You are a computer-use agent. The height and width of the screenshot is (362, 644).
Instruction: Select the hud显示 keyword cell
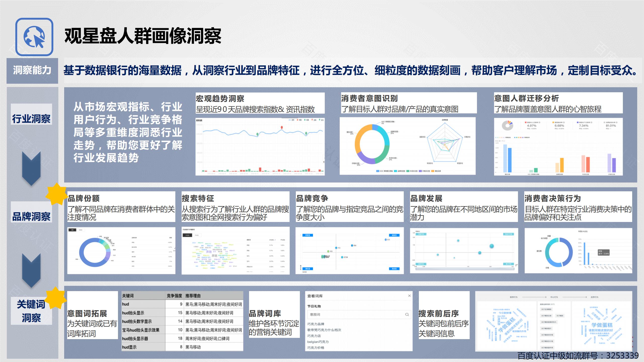[143, 347]
